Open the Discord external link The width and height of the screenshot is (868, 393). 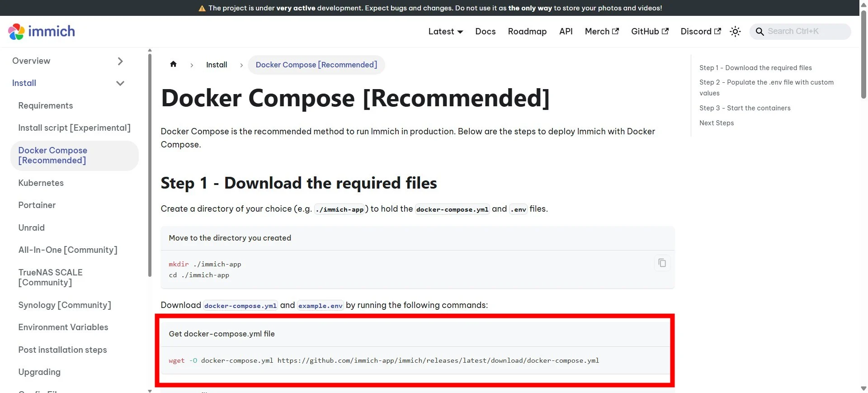[x=701, y=31]
